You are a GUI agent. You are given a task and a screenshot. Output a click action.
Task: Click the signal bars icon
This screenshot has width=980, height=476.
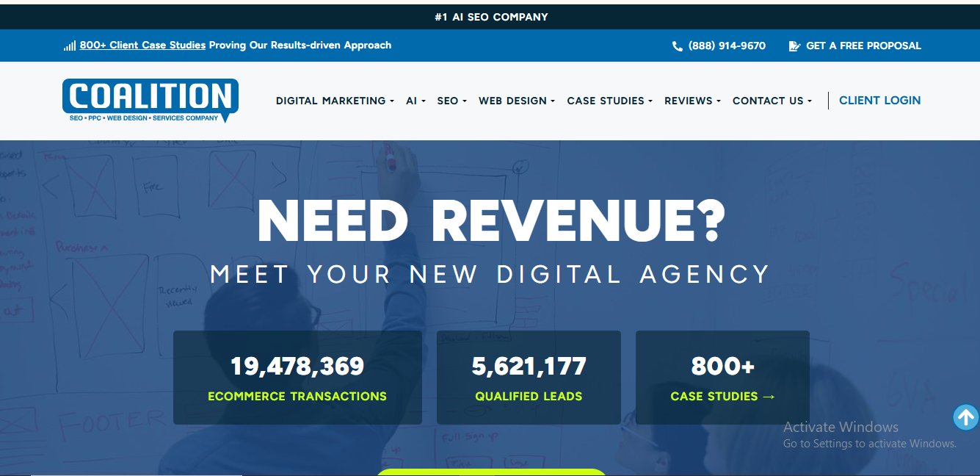click(x=70, y=46)
